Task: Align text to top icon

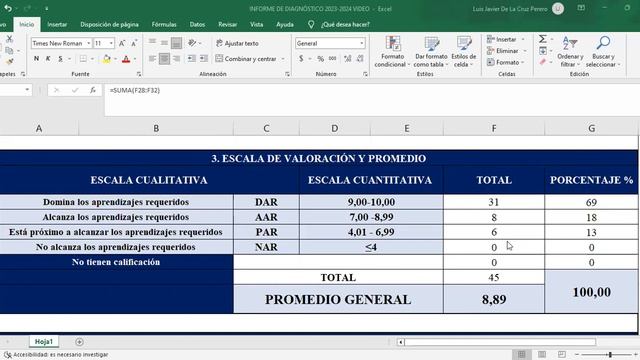Action: tap(152, 42)
